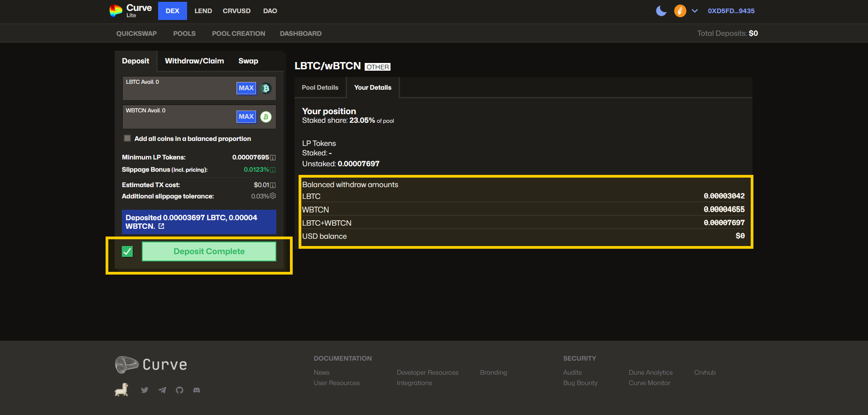Open deposit transaction external link icon
The height and width of the screenshot is (415, 868).
pyautogui.click(x=161, y=226)
